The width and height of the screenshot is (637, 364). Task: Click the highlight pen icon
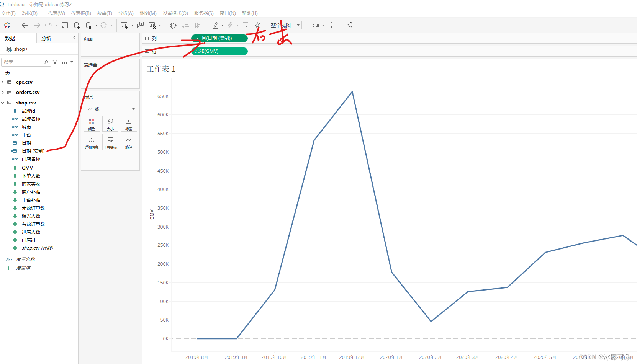click(x=216, y=25)
